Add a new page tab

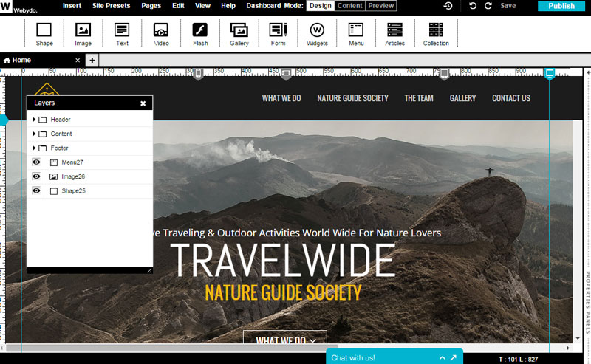point(92,61)
